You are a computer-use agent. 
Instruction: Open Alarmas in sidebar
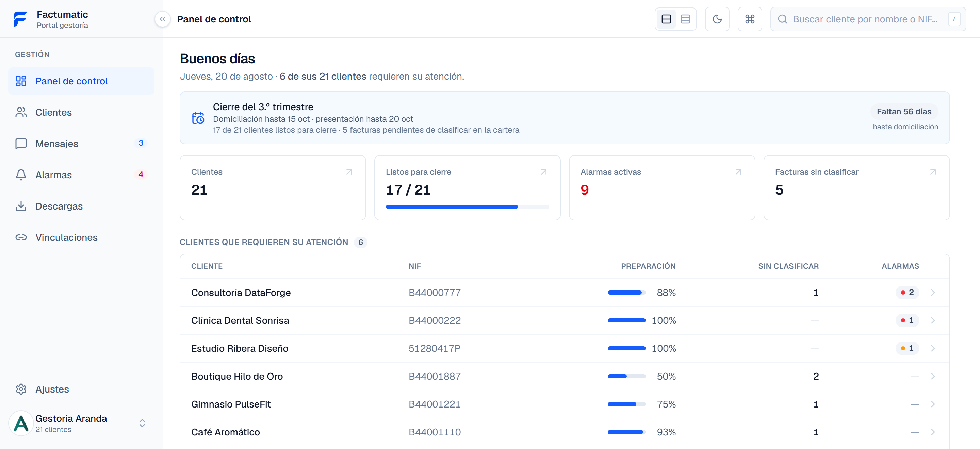coord(81,175)
